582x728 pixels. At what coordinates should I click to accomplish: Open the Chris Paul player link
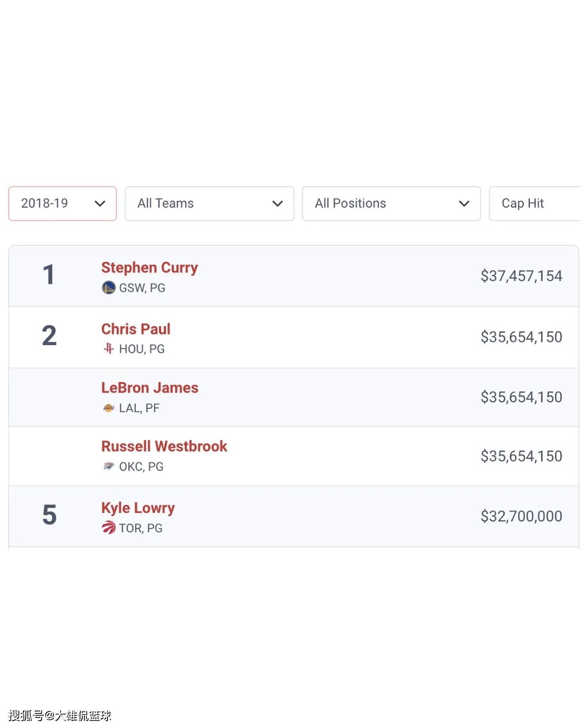tap(136, 329)
